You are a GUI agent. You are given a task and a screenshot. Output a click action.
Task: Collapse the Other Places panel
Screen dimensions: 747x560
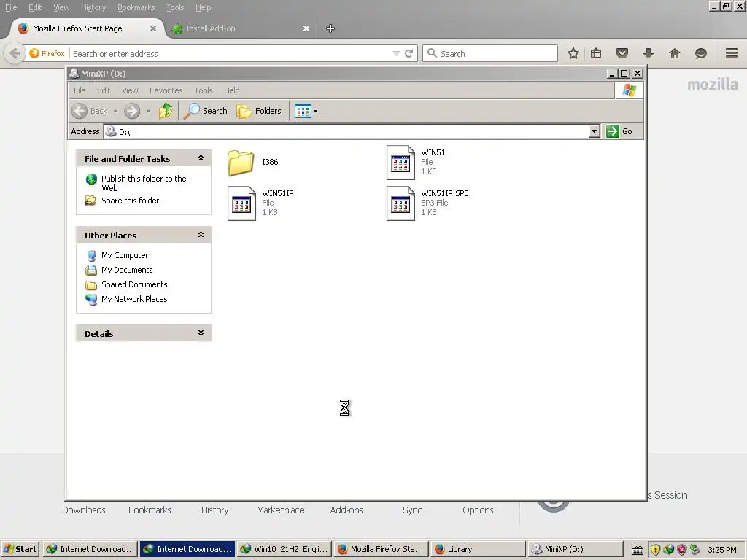tap(201, 235)
